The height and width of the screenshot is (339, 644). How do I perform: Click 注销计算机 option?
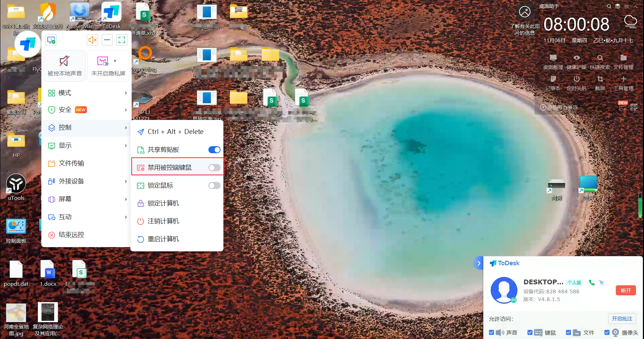click(177, 221)
